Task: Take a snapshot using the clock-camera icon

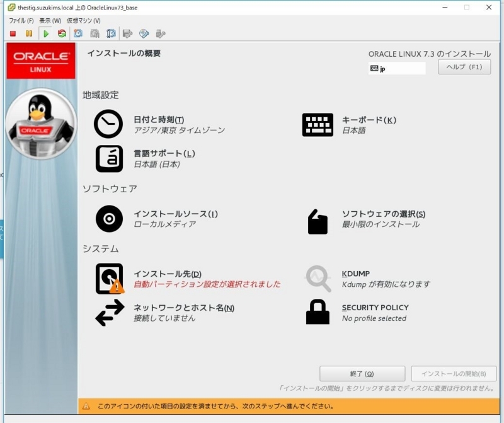Action: click(78, 33)
